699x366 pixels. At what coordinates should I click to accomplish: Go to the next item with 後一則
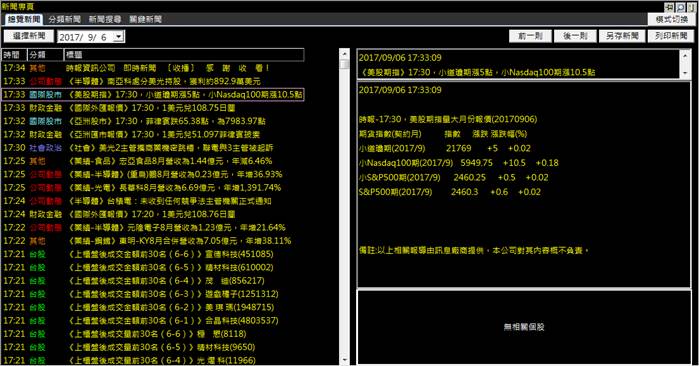pos(575,36)
